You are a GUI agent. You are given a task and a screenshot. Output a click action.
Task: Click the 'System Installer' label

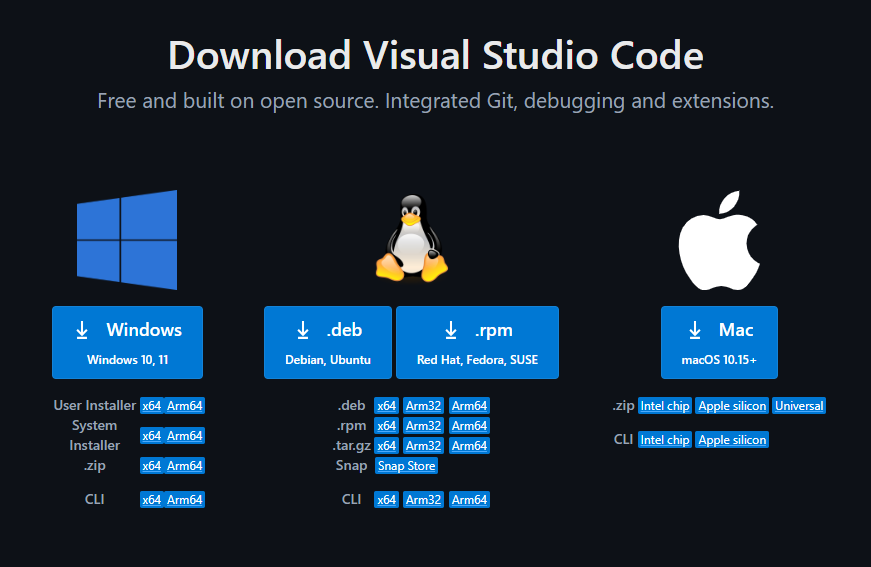(94, 435)
